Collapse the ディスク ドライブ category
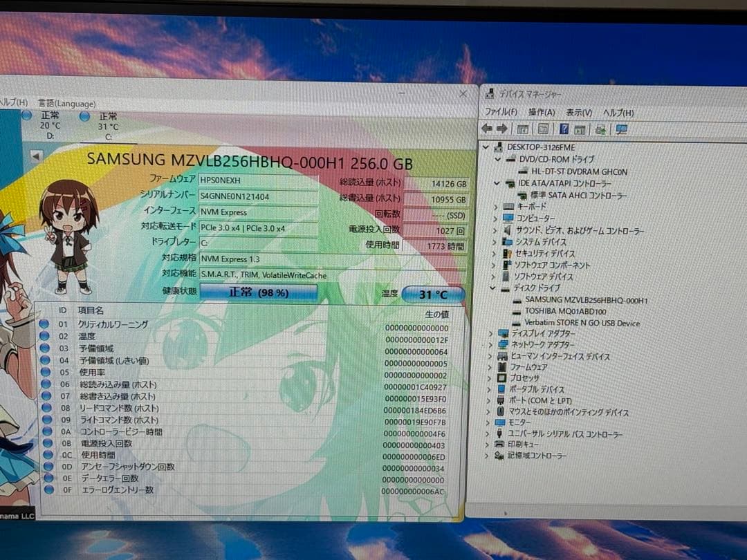Image resolution: width=747 pixels, height=560 pixels. (493, 288)
